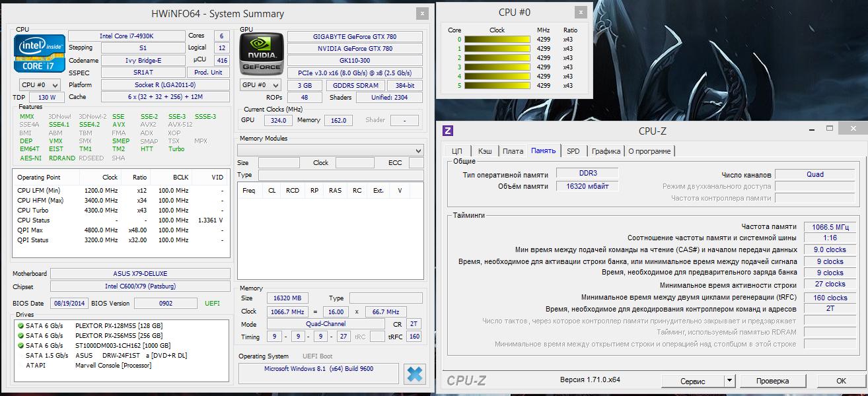Open the О программе tab

(x=649, y=151)
